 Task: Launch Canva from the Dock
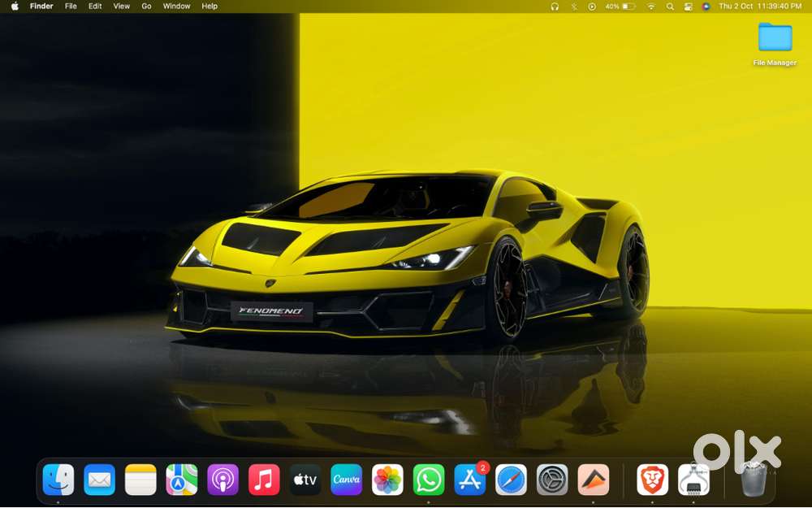346,480
